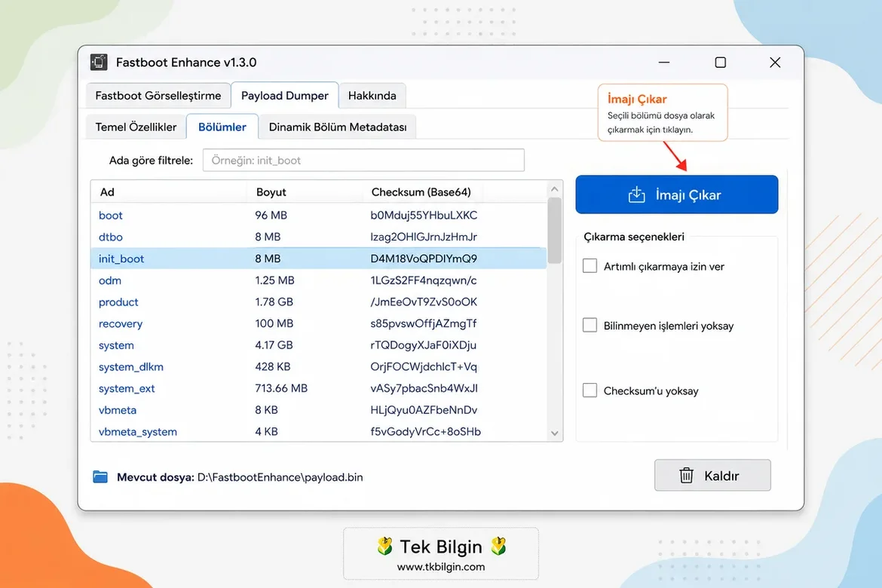Viewport: 882px width, 588px height.
Task: Select the vbmeta_system partition row
Action: 318,431
